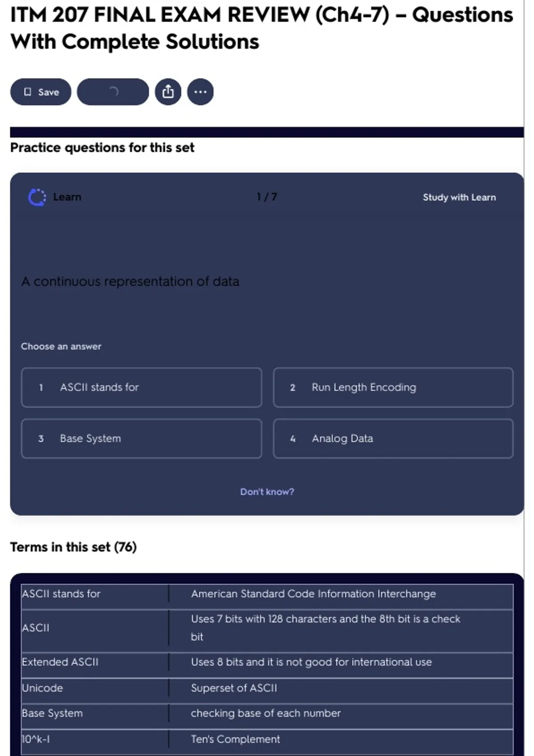Choose answer 'Base System'
The height and width of the screenshot is (756, 534).
tap(142, 438)
